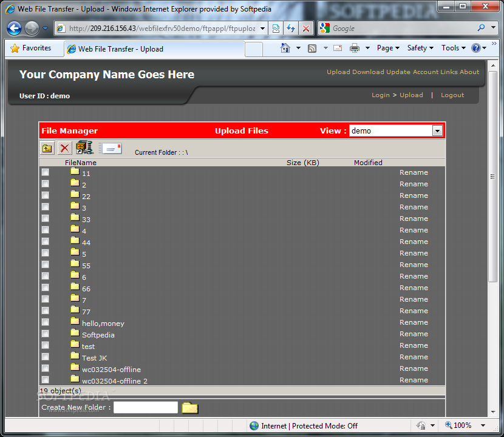Click the vertical scrollbar thumb
This screenshot has height=437, width=504.
coord(493,177)
